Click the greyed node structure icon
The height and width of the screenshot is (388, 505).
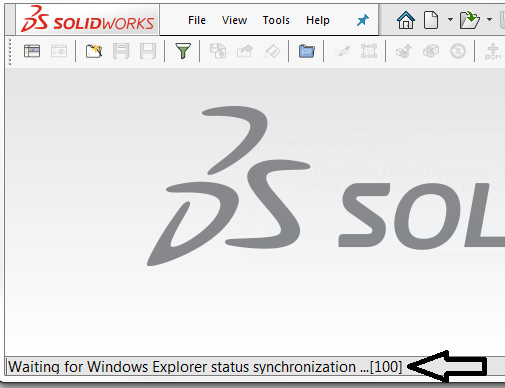click(x=369, y=51)
